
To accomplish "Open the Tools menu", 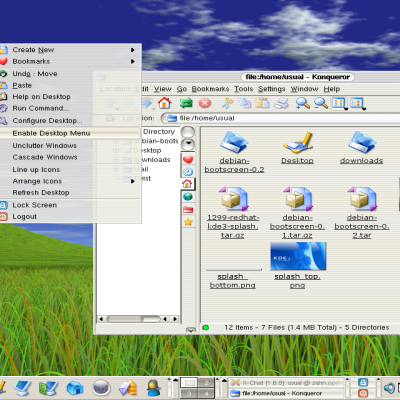I will tap(243, 89).
